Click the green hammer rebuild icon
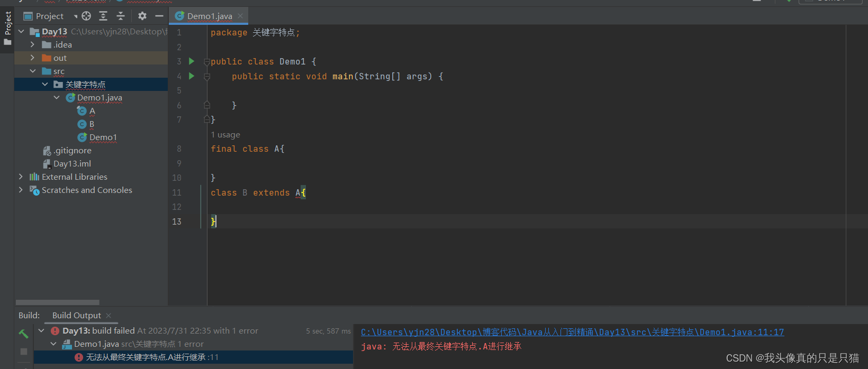868x369 pixels. pyautogui.click(x=23, y=334)
